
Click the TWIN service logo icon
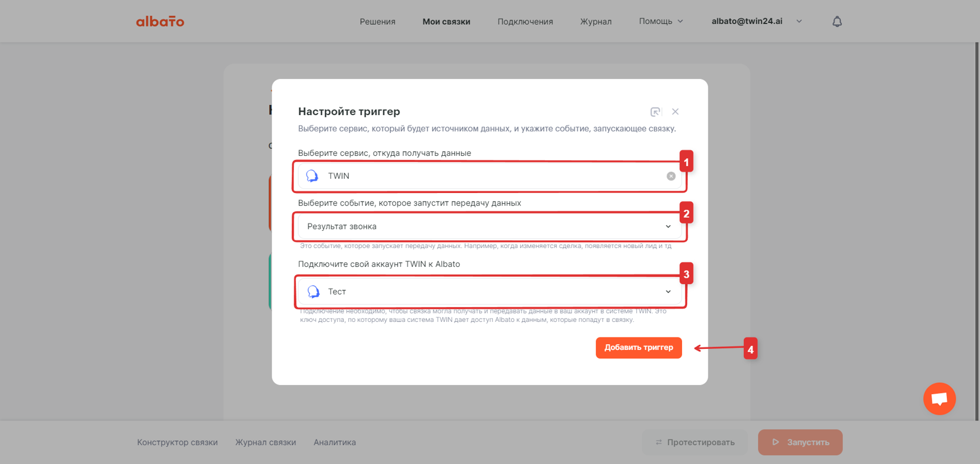(x=312, y=176)
